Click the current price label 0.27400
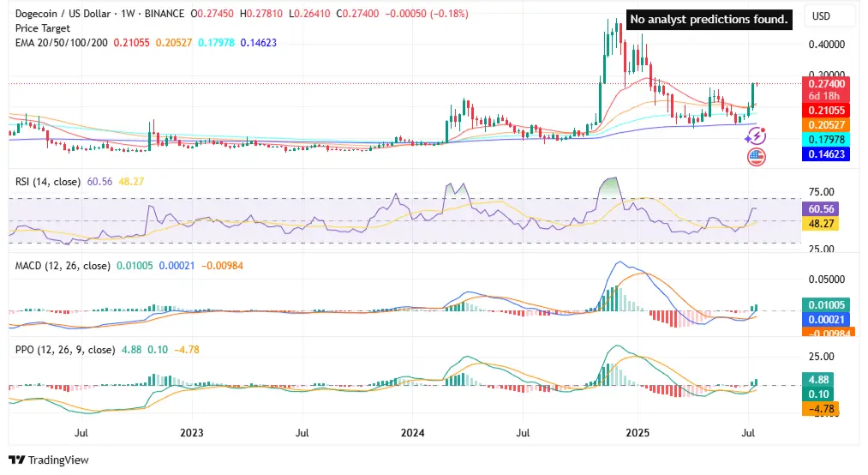868x475 pixels. (x=826, y=83)
